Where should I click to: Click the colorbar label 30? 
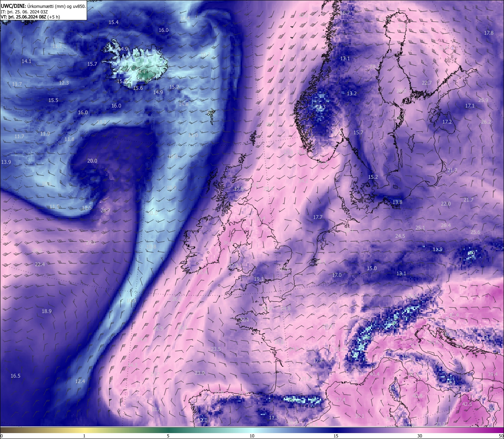[x=420, y=436]
